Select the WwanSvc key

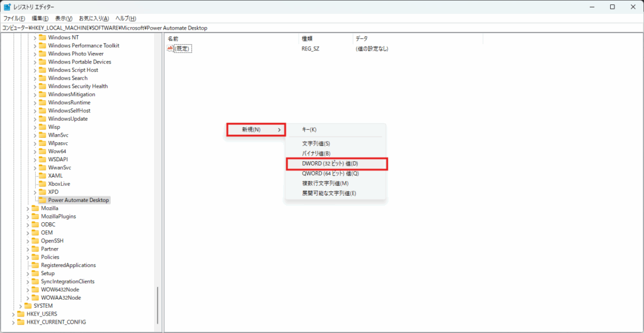(x=60, y=167)
